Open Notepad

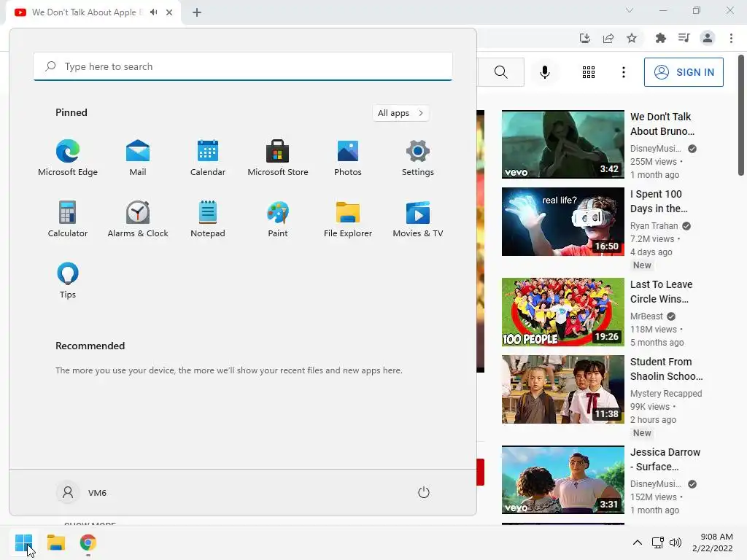(208, 219)
